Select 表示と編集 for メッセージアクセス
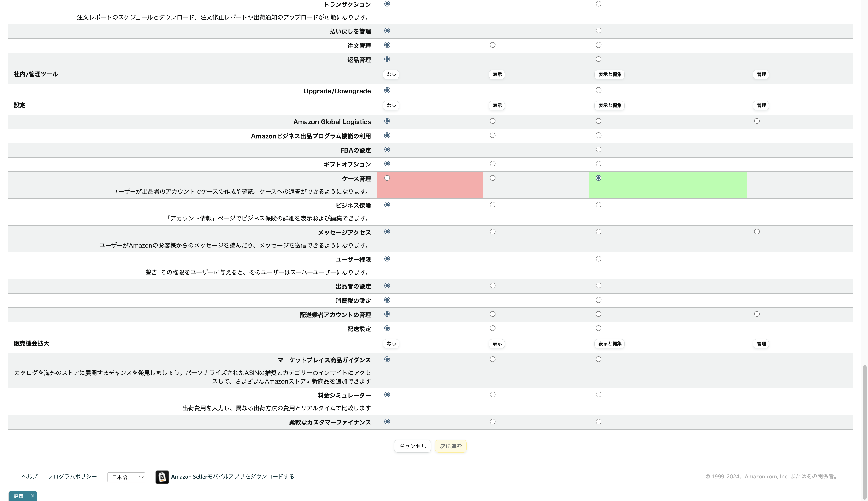This screenshot has width=868, height=501. pos(598,232)
